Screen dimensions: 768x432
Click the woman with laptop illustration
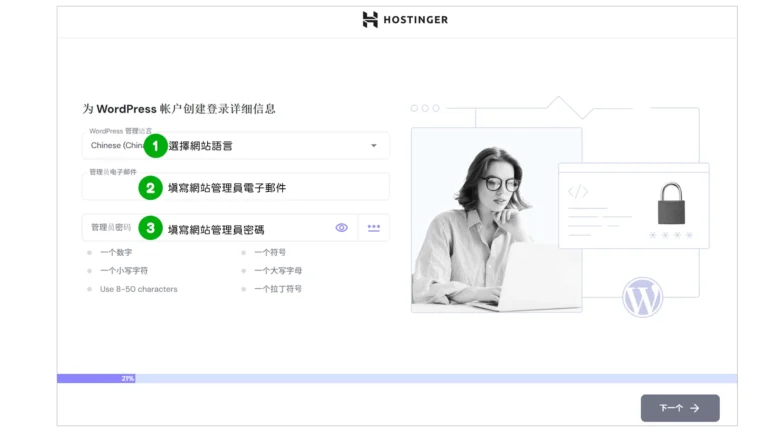[497, 220]
